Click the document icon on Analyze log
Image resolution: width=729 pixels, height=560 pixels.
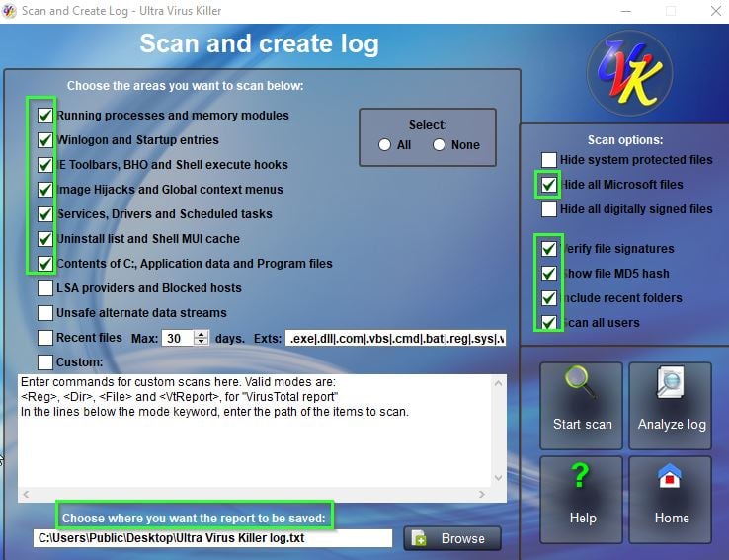coord(671,383)
